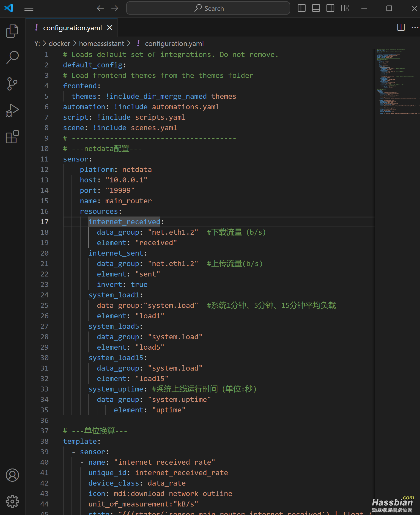Toggle the secondary side bar layout

pos(330,8)
